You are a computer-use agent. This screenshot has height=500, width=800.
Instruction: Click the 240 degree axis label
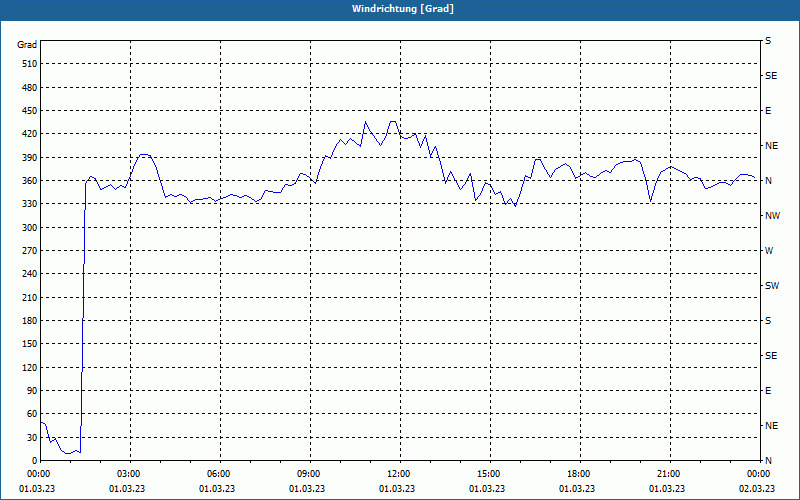[x=30, y=274]
